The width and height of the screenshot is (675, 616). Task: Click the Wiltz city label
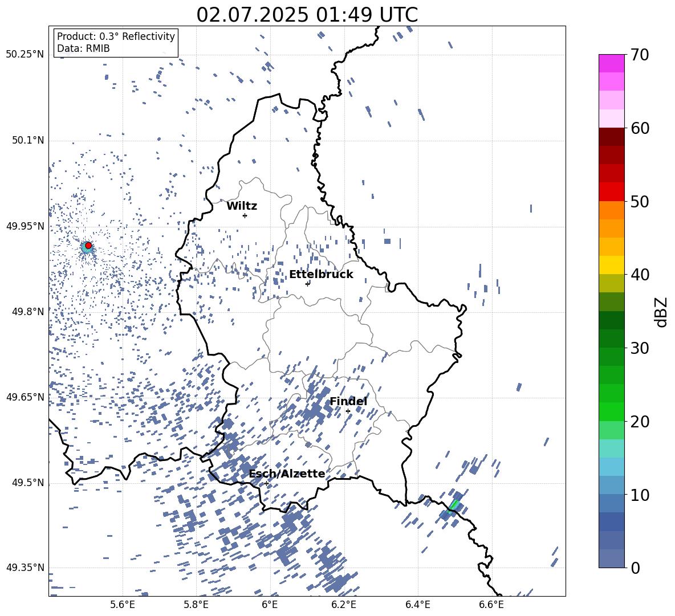pos(242,206)
